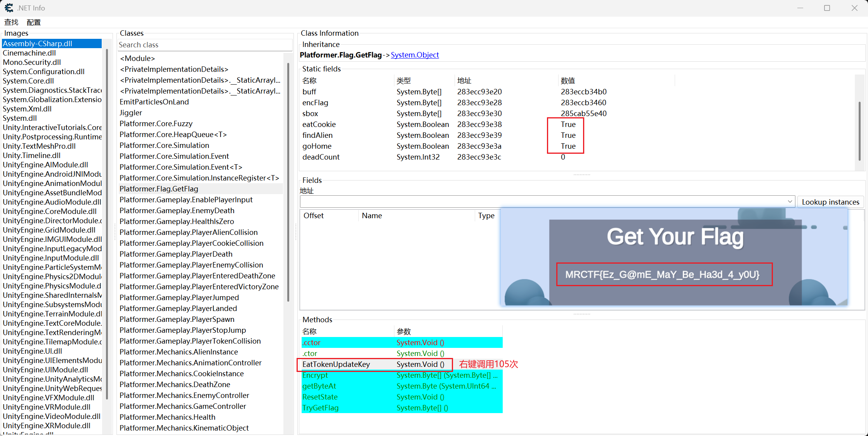Select Platformer.Mechanics.GameController class

[183, 406]
